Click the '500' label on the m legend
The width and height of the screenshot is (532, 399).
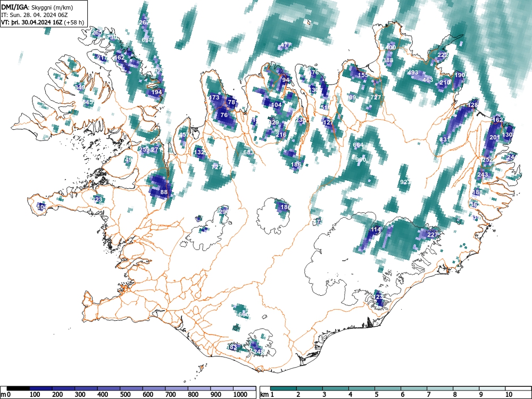(125, 395)
